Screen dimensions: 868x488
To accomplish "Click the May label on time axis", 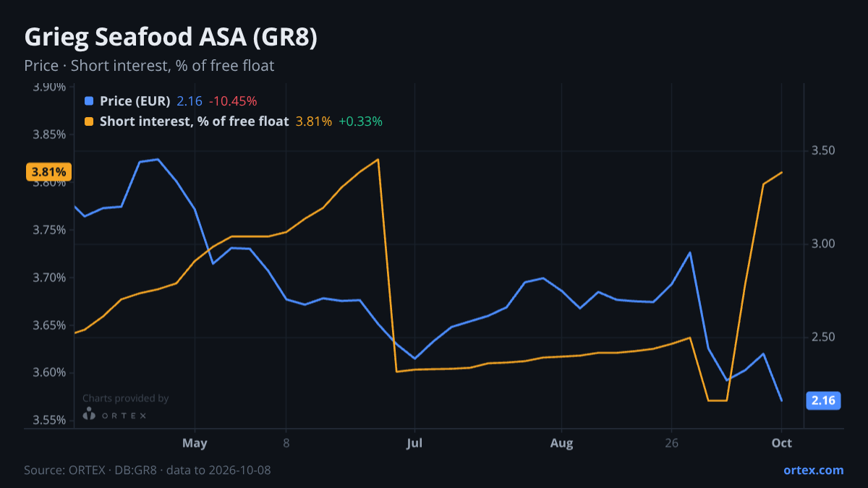I will (195, 443).
